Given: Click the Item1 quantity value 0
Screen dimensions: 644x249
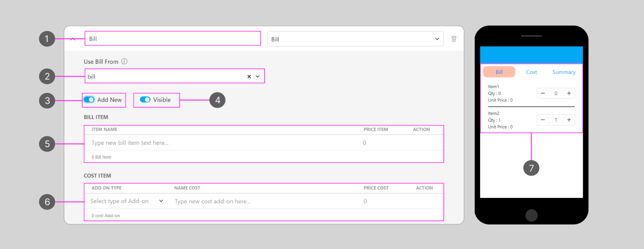Looking at the screenshot, I should pos(556,93).
